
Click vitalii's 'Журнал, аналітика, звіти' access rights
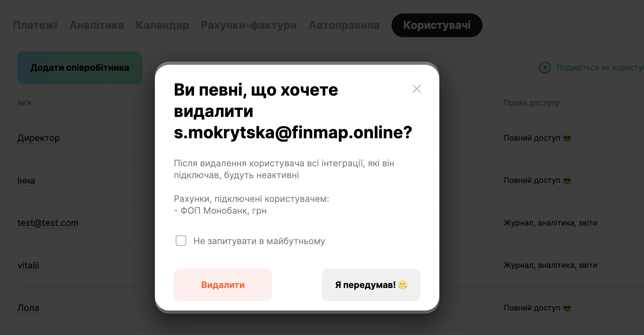(x=550, y=265)
